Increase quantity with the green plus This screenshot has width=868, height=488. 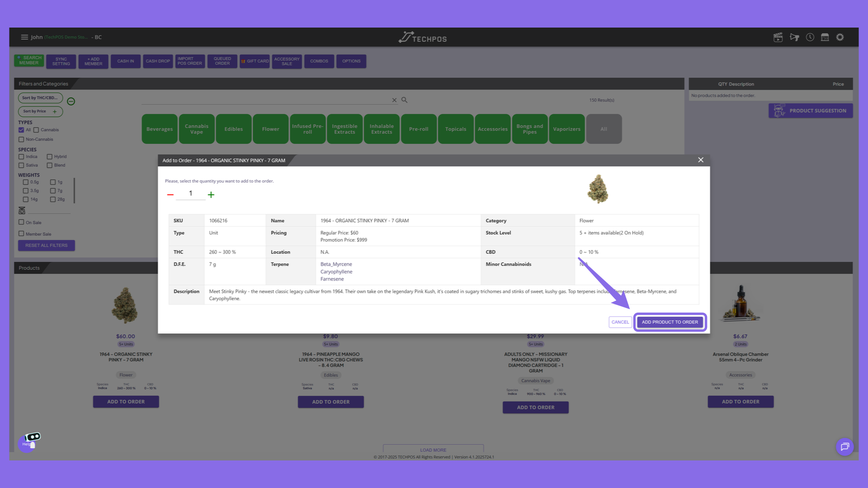pos(211,195)
